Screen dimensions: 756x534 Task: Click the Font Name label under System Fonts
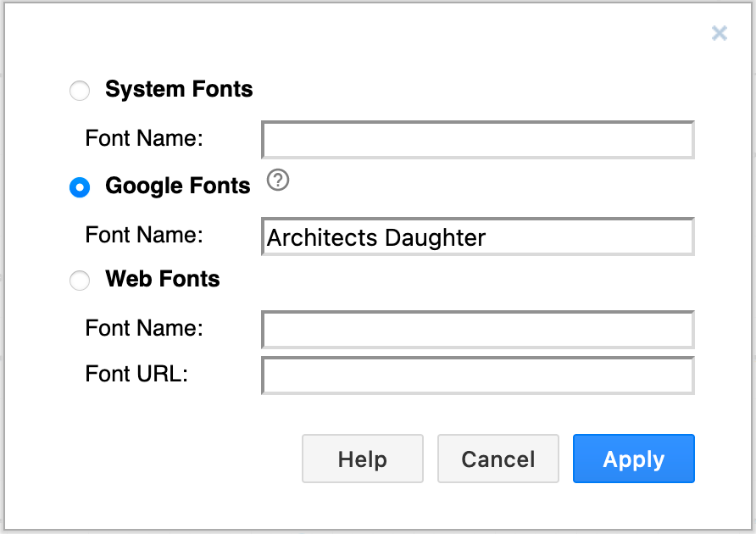pyautogui.click(x=141, y=138)
